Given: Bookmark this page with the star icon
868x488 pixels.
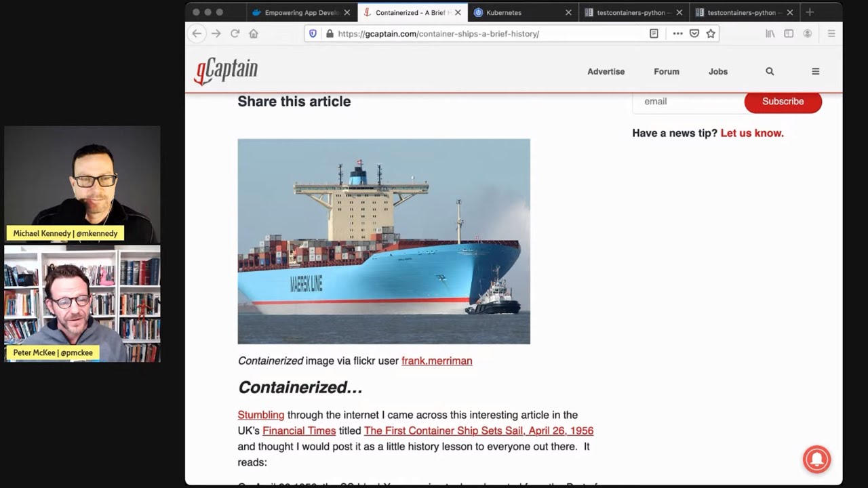Looking at the screenshot, I should coord(711,33).
